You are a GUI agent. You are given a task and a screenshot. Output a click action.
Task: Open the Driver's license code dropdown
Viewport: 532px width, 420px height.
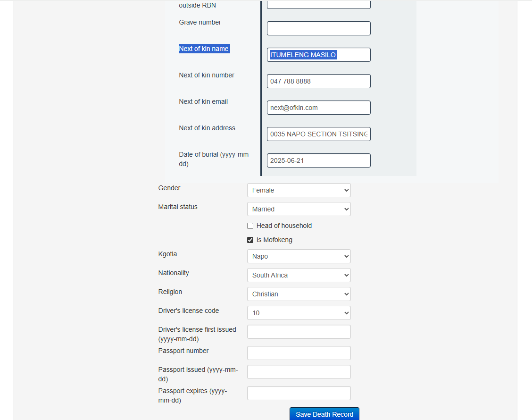point(299,313)
